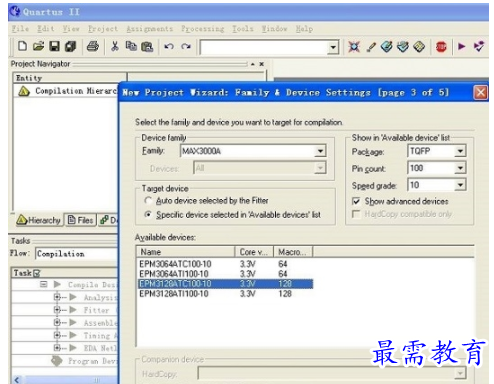This screenshot has width=494, height=384.
Task: Click the Copy toolbar icon
Action: (x=131, y=46)
